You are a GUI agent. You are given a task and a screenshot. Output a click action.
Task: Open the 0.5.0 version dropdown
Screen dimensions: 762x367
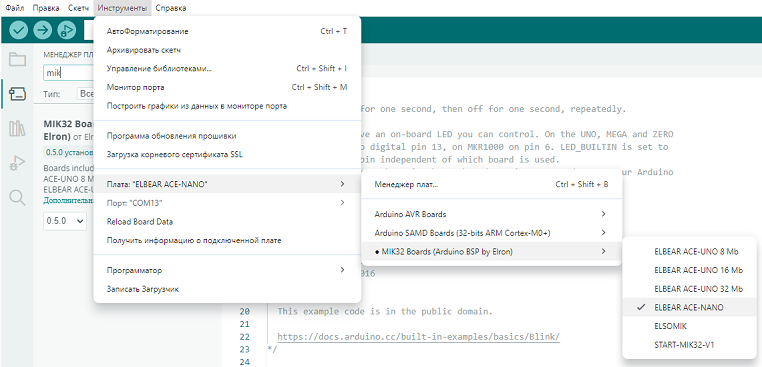(65, 221)
